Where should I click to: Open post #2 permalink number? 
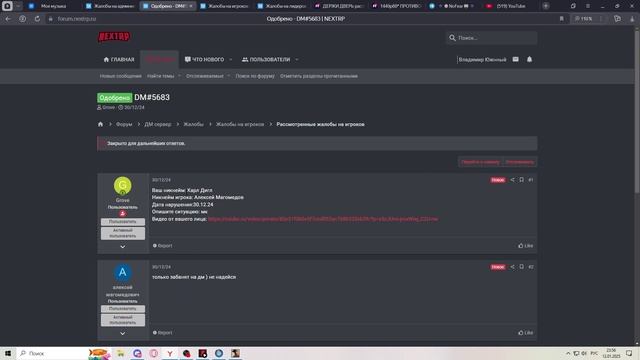coord(531,267)
